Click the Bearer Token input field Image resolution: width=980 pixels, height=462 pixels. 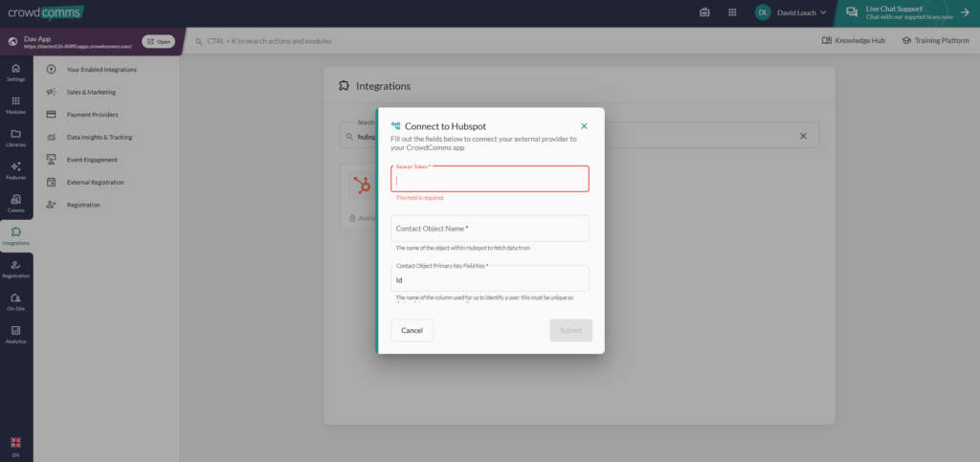tap(490, 180)
